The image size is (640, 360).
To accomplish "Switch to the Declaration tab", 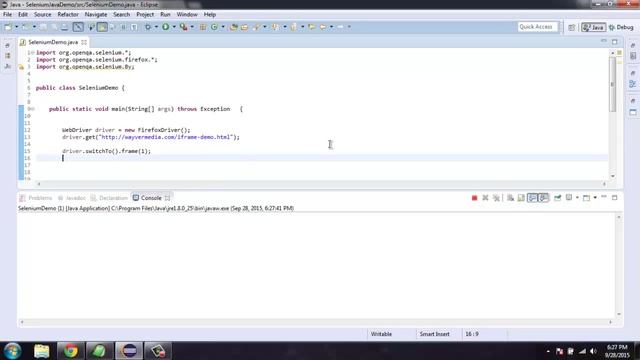I will (109, 198).
